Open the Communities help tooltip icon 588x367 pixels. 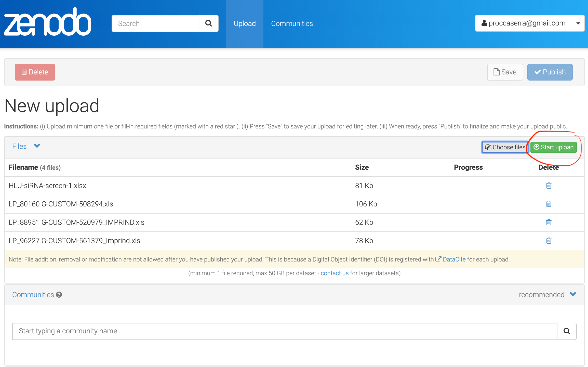[x=59, y=295]
